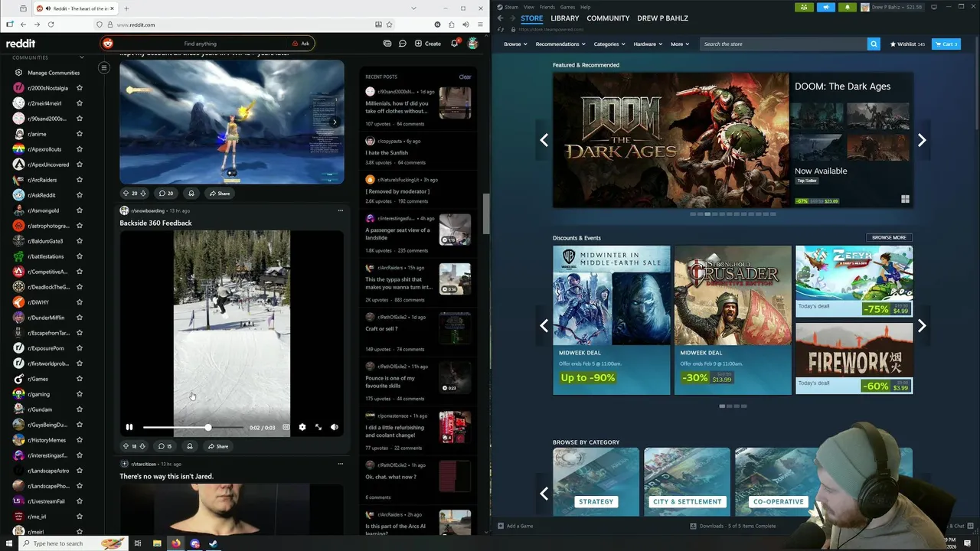Toggle favorite star for r/BaldursGate3
Viewport: 980px width, 551px height.
80,241
